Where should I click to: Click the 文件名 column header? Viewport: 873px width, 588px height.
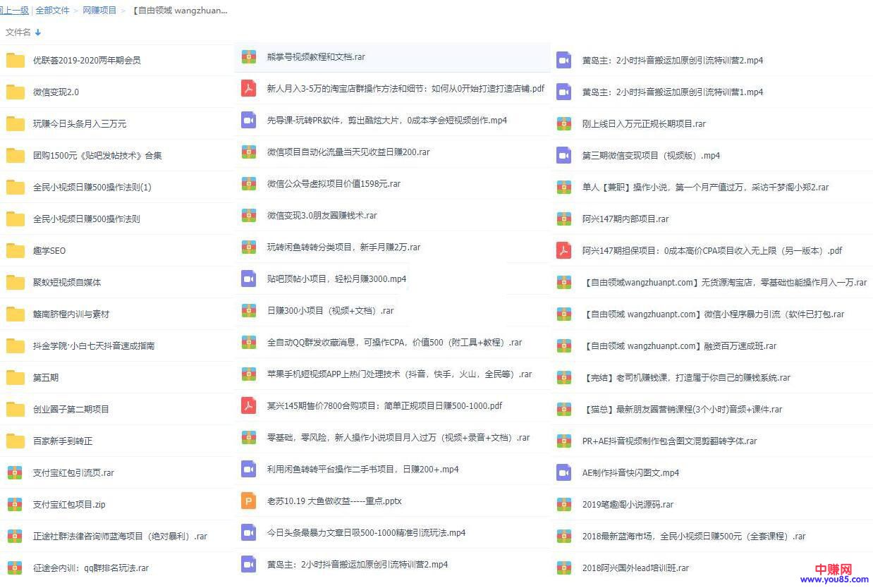pos(18,32)
